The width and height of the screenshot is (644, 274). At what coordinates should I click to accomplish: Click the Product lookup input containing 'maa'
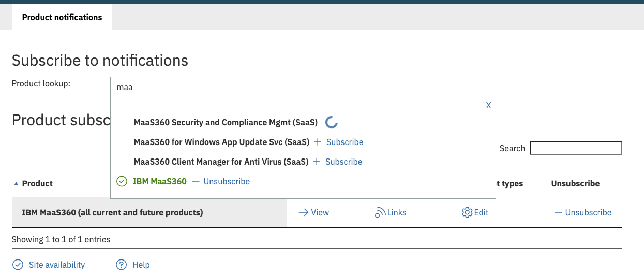click(304, 87)
